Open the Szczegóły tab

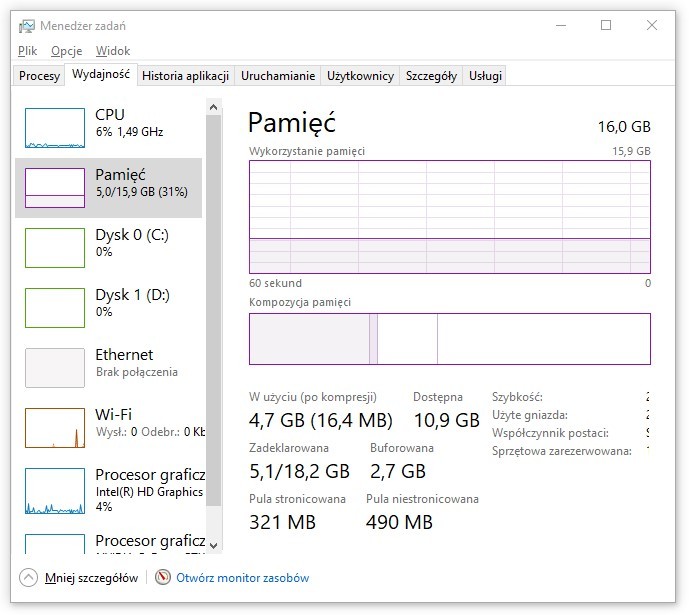[x=431, y=76]
